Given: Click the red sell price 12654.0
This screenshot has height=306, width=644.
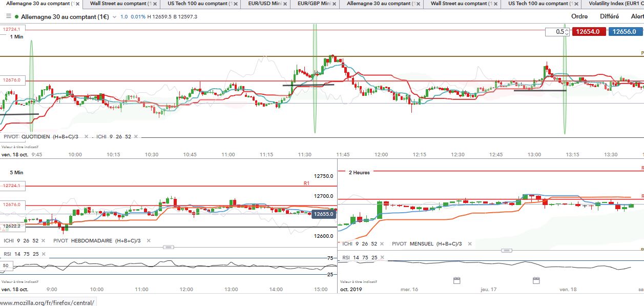Looking at the screenshot, I should [589, 32].
